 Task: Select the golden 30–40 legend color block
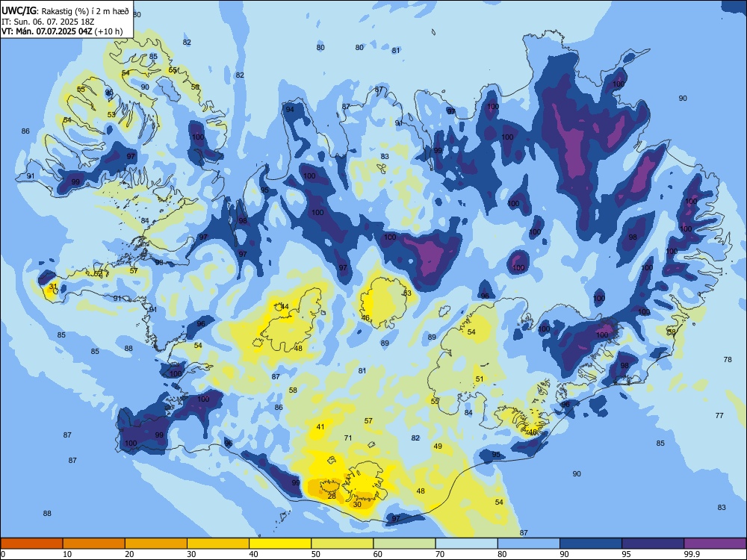[218, 544]
